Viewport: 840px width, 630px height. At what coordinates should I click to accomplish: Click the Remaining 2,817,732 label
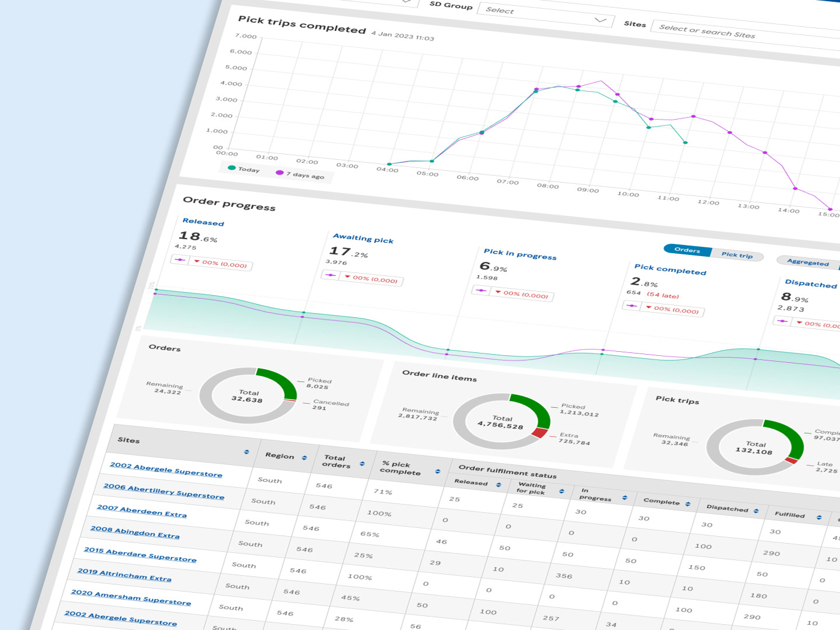tap(419, 414)
